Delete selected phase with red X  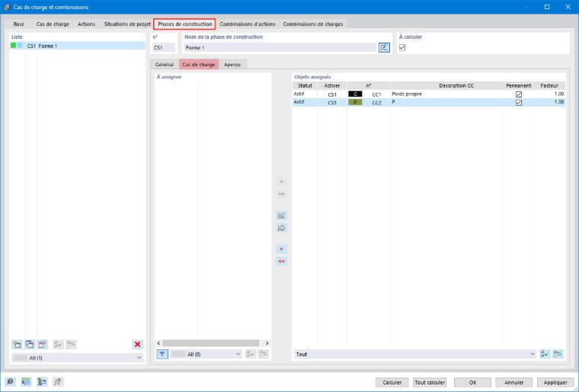[137, 344]
